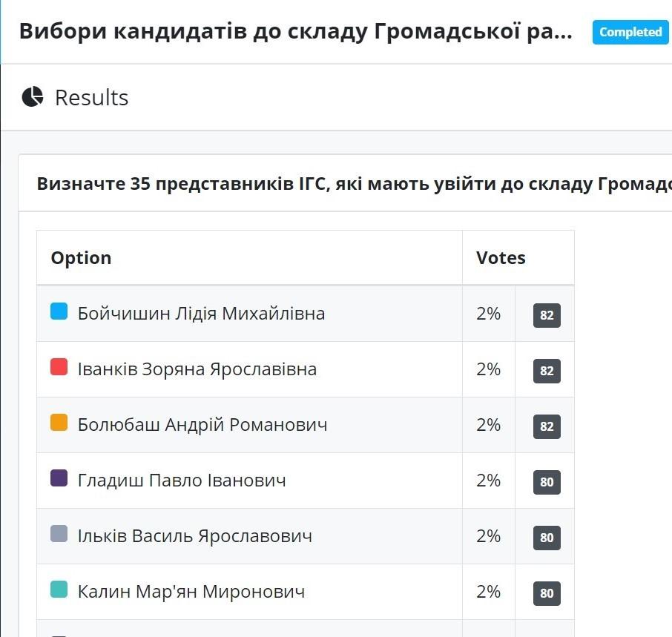Select candidate name Бойчишин Лідія Михайлівна
The width and height of the screenshot is (672, 637).
pyautogui.click(x=201, y=314)
